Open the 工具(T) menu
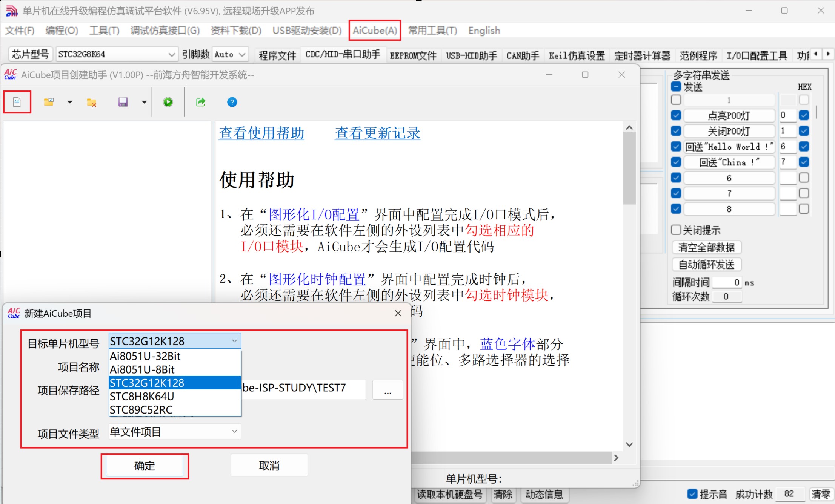This screenshot has width=835, height=504. (x=104, y=31)
